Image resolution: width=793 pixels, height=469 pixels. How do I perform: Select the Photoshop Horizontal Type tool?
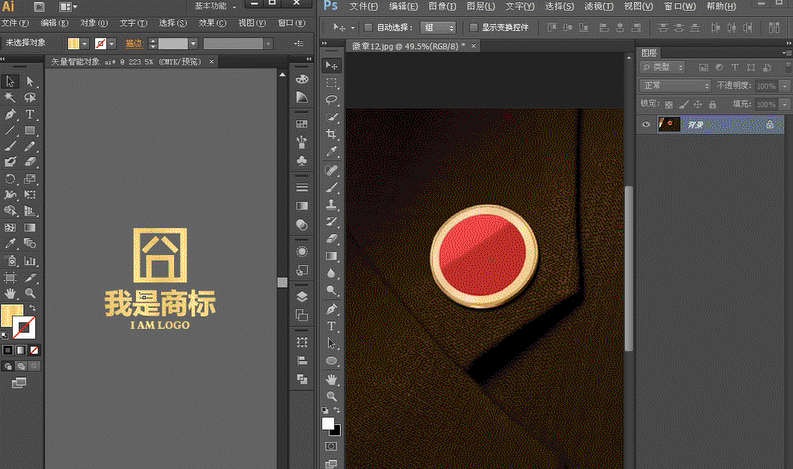tap(331, 327)
